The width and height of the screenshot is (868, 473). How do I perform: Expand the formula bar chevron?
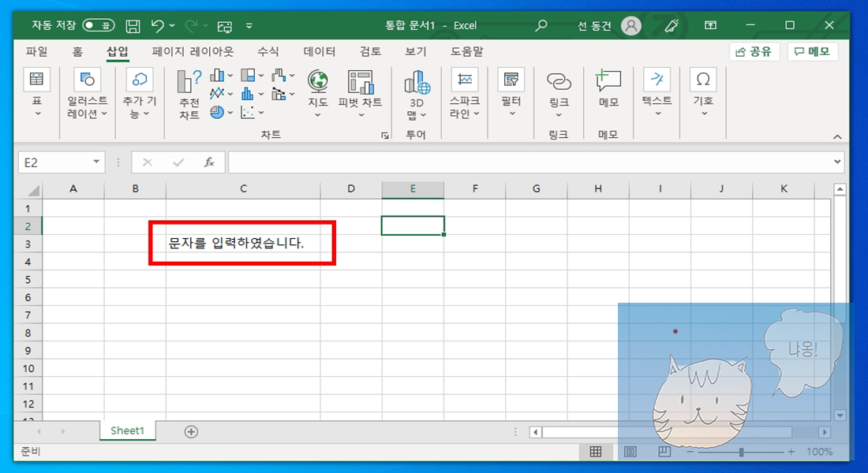click(837, 162)
